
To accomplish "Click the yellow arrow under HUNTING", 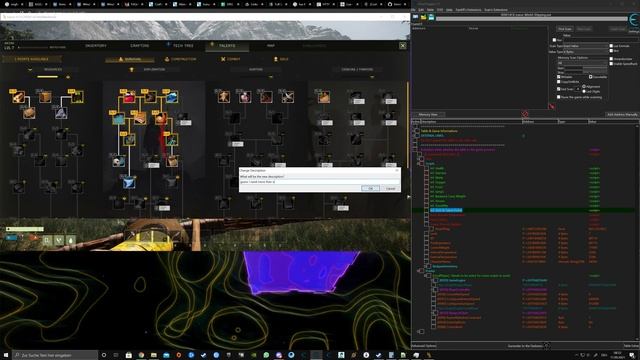I will pos(271,77).
